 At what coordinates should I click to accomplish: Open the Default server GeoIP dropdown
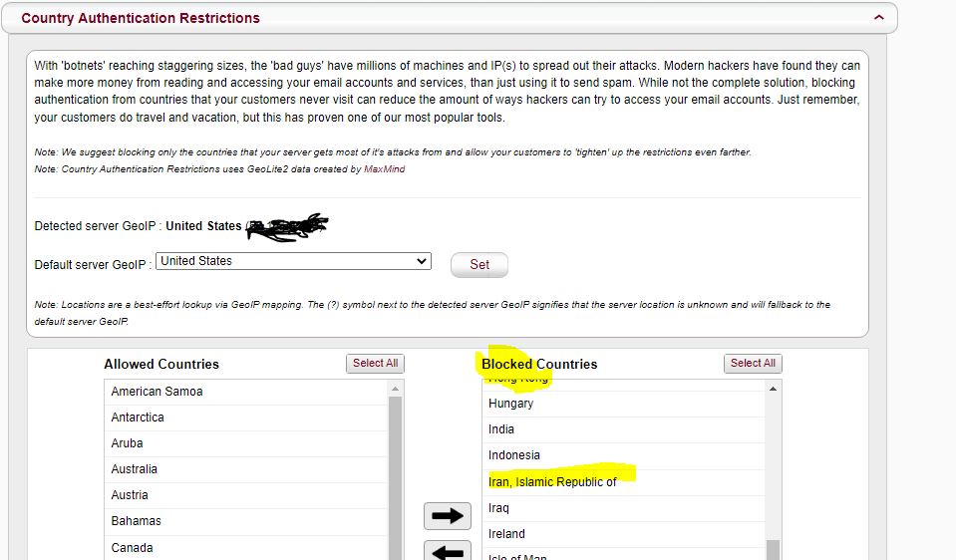(x=293, y=261)
